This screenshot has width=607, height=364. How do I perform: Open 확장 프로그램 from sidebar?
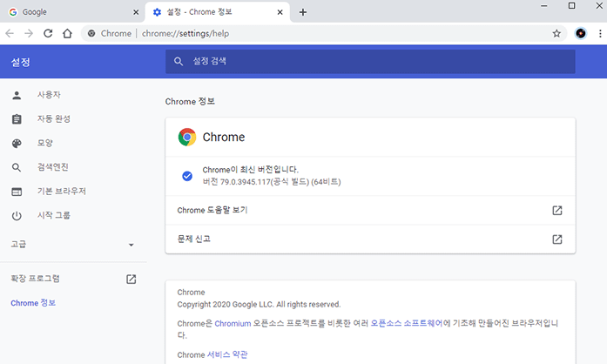point(35,279)
